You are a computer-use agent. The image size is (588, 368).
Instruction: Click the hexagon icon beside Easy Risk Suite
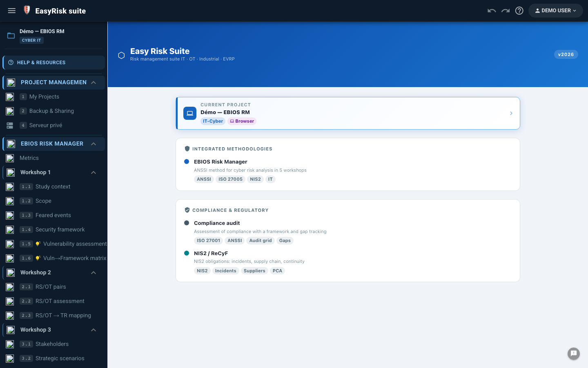pyautogui.click(x=121, y=55)
